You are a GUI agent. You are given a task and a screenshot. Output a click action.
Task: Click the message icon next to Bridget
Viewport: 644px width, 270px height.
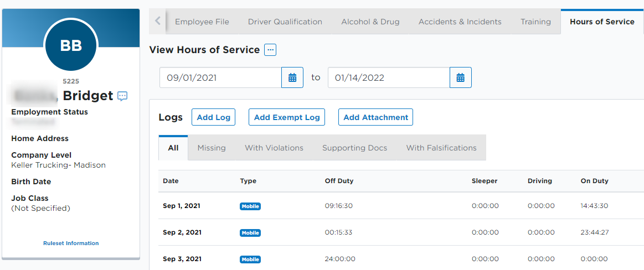(122, 96)
